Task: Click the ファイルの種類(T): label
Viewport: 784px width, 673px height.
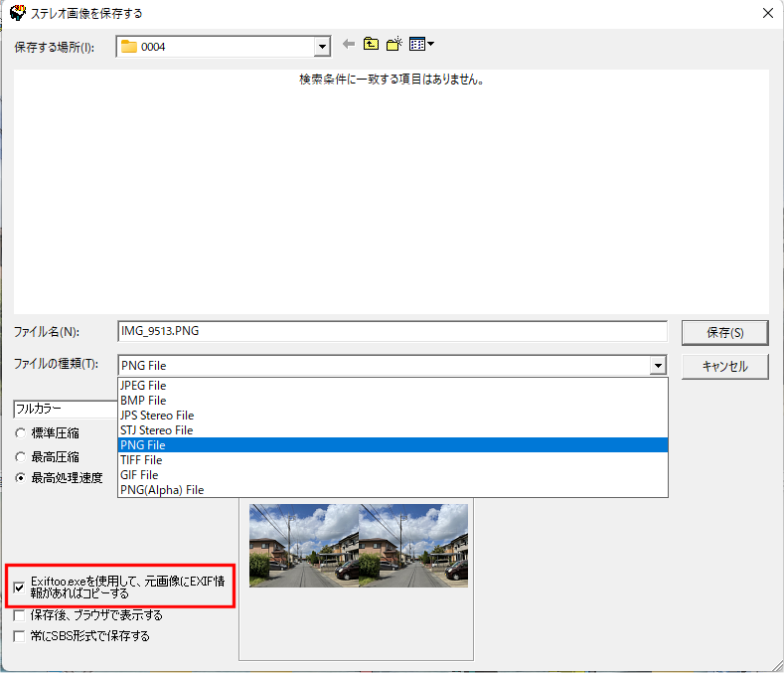Action: tap(56, 364)
